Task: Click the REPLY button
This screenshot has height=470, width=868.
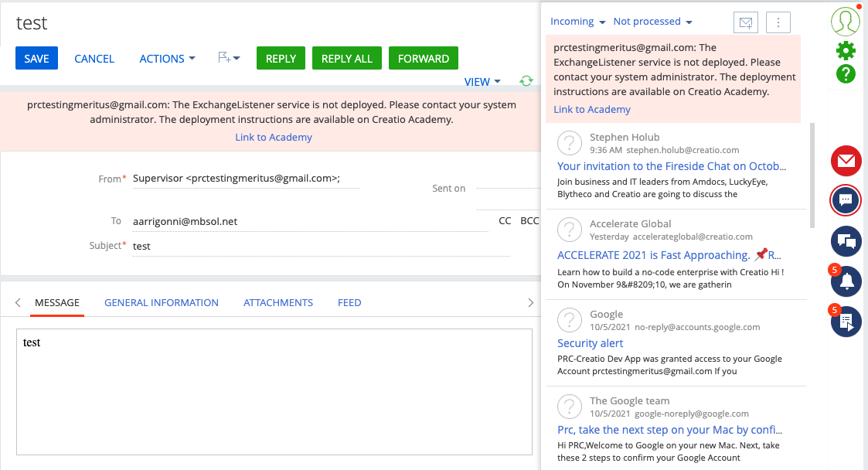Action: pos(281,58)
